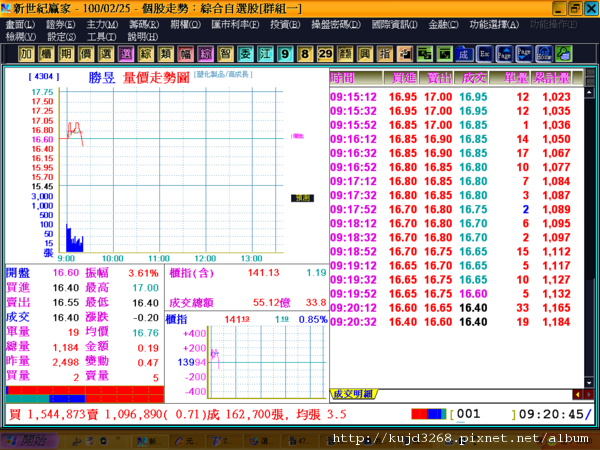Open the 功能選擇(A) menu

[494, 25]
